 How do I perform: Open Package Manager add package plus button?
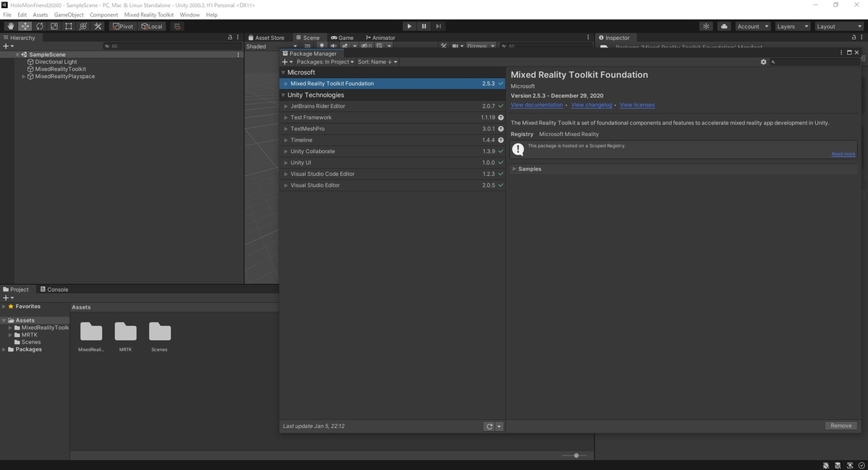click(x=287, y=61)
